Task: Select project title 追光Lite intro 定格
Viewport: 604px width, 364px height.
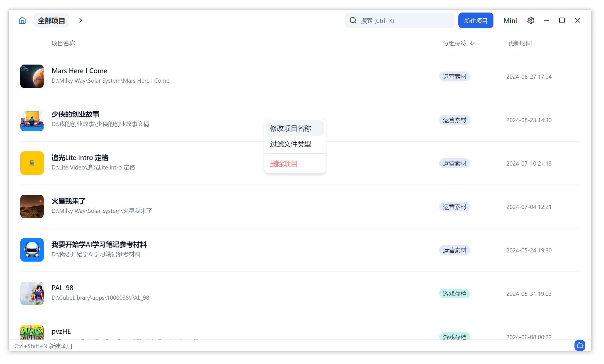Action: coord(80,158)
